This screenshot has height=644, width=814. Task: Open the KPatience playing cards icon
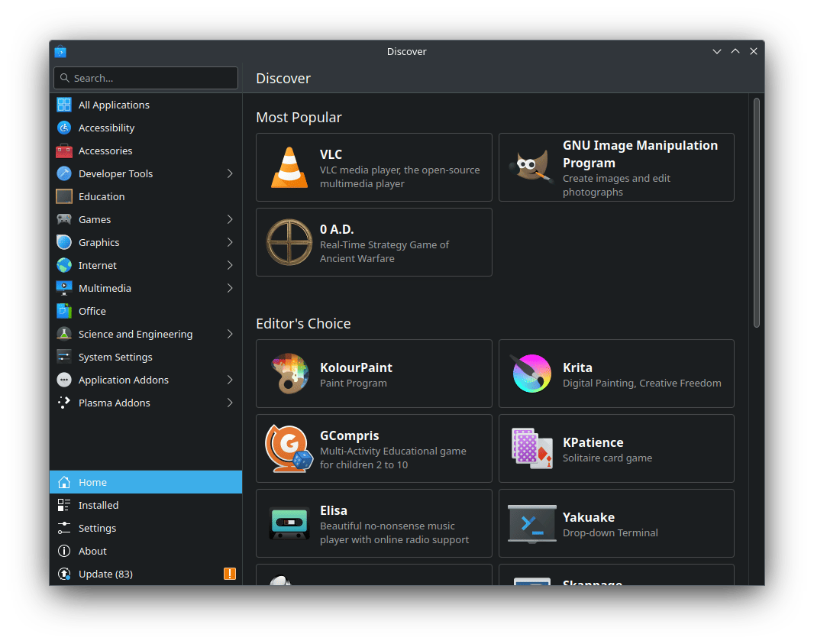[x=531, y=448]
